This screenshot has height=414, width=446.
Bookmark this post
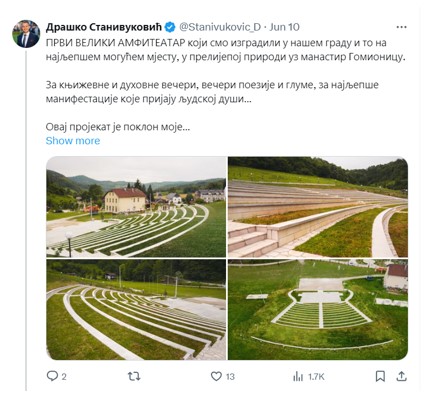click(x=380, y=376)
